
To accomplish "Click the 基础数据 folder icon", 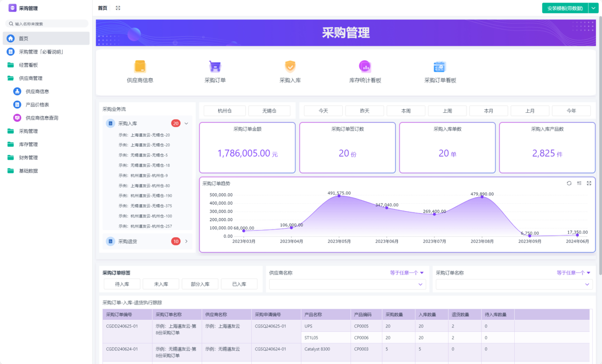I will click(x=11, y=170).
